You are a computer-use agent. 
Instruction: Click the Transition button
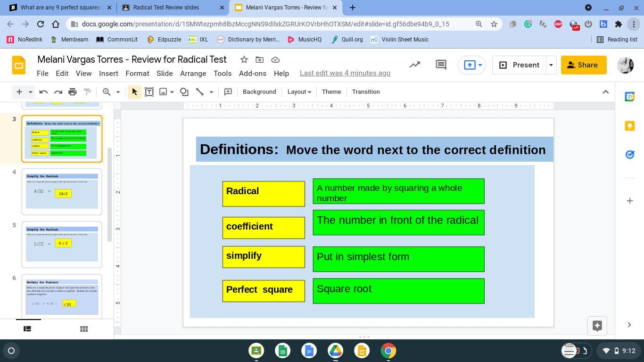coord(366,92)
